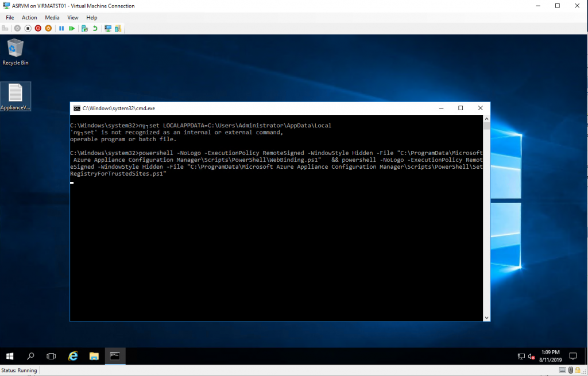Click the Ctrl+Alt+Delete toolbar icon
Image resolution: width=588 pixels, height=376 pixels.
(x=5, y=29)
